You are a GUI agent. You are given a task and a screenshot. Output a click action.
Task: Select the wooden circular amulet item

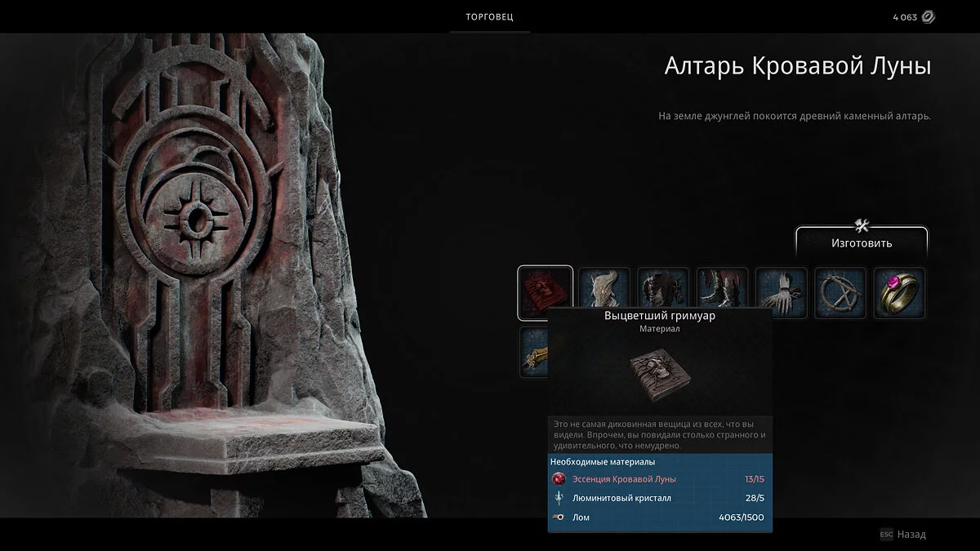(840, 293)
